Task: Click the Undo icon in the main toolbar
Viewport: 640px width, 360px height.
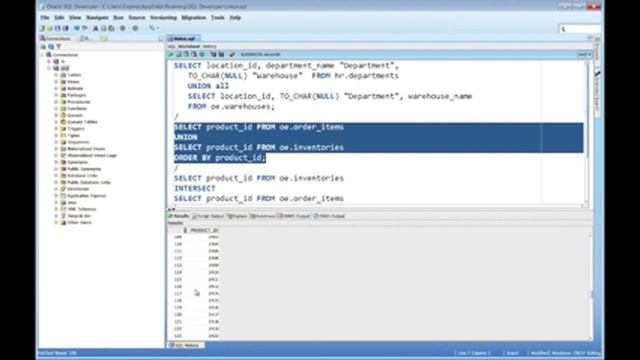Action: pyautogui.click(x=76, y=28)
